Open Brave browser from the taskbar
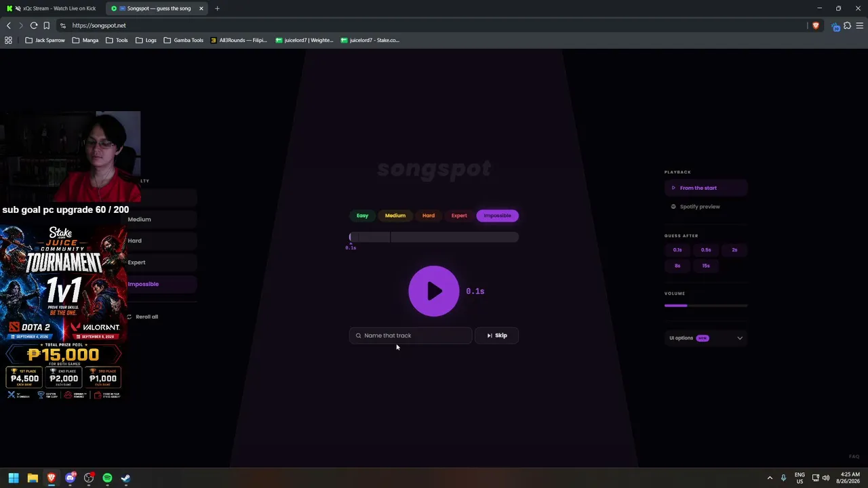Viewport: 868px width, 488px height. click(51, 478)
